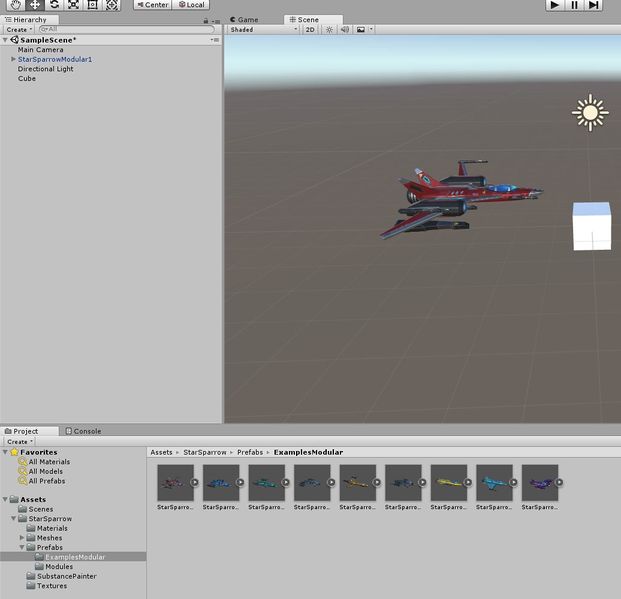Click the Hierarchy search field

coord(127,29)
